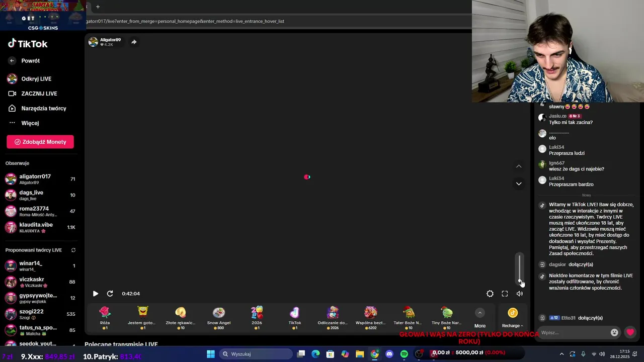Click chat username ign667

click(x=556, y=163)
